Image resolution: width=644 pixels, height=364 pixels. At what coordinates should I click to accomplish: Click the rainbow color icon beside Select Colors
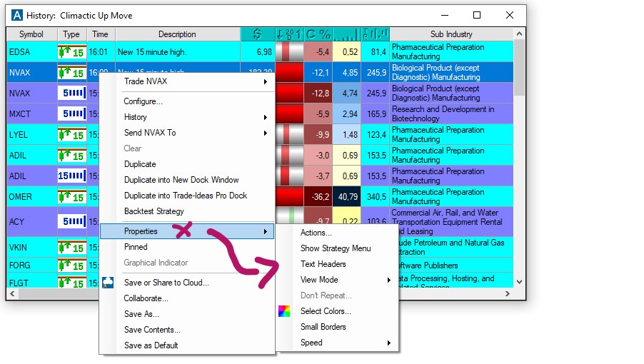[284, 311]
